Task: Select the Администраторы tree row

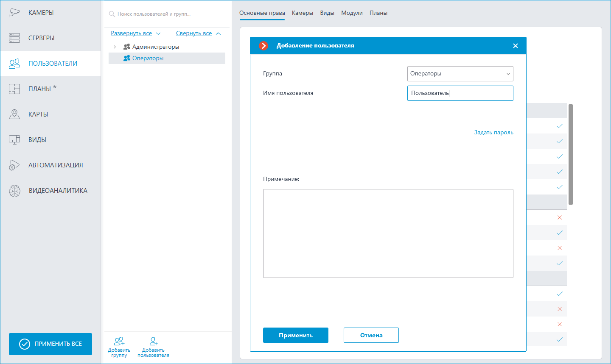Action: tap(167, 47)
